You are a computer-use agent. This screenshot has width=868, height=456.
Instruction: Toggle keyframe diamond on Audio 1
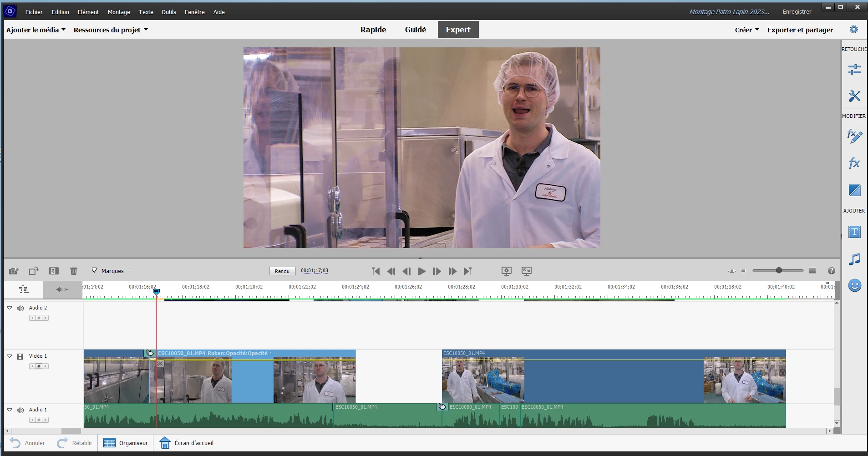(39, 420)
